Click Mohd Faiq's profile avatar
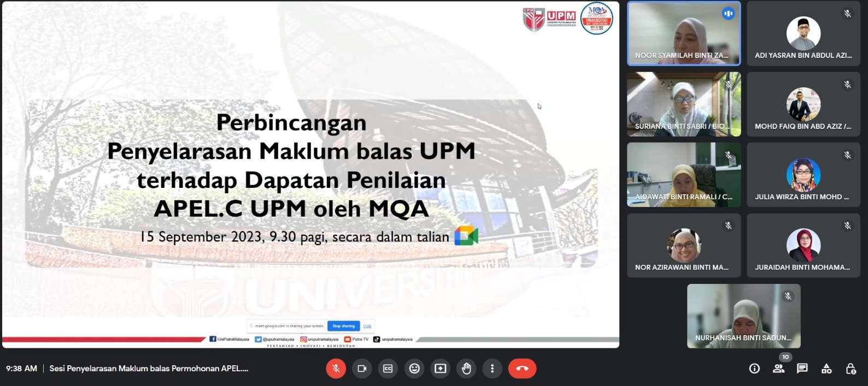The height and width of the screenshot is (386, 868). click(x=804, y=104)
